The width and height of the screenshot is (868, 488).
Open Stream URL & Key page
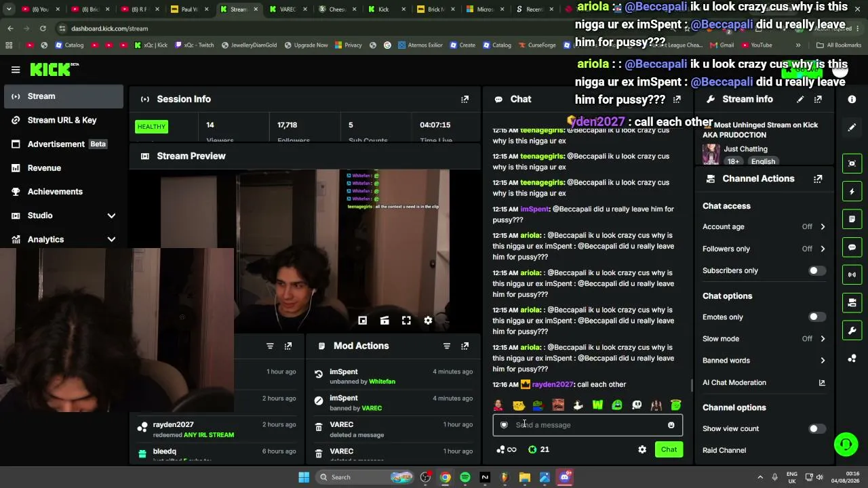coord(63,120)
